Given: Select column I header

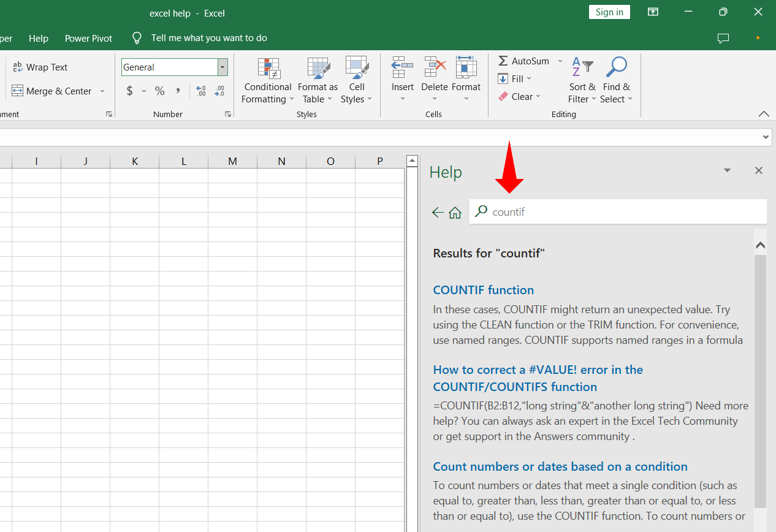Looking at the screenshot, I should (x=36, y=161).
